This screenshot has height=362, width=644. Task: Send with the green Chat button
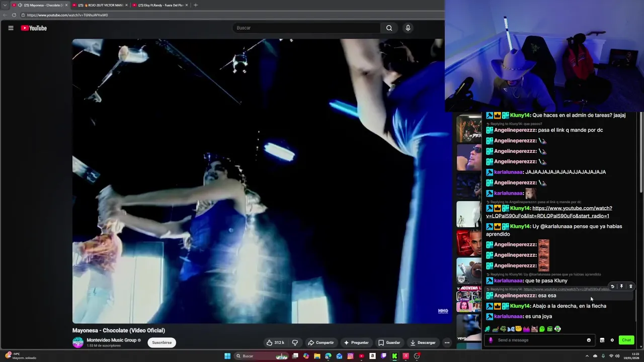[626, 340]
